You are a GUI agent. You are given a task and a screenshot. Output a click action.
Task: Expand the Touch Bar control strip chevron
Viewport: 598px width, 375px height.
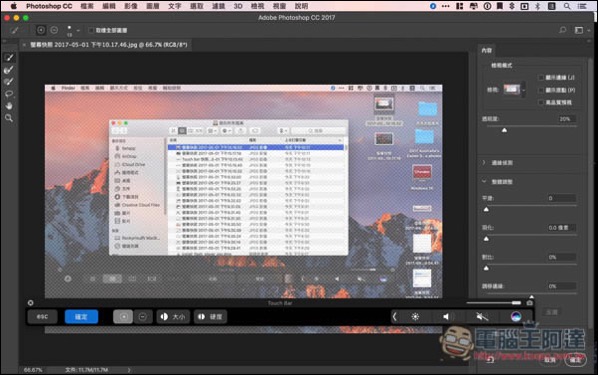point(395,317)
